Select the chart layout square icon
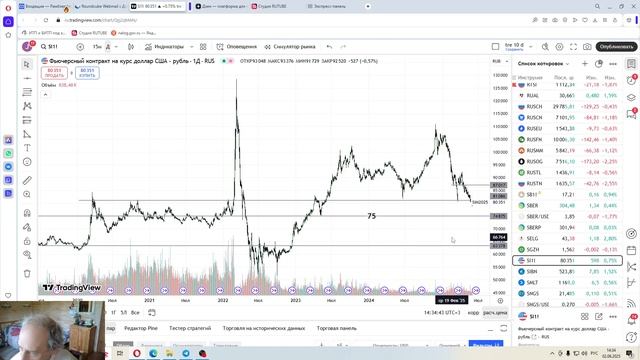Viewport: 640px width, 360px height. (495, 47)
